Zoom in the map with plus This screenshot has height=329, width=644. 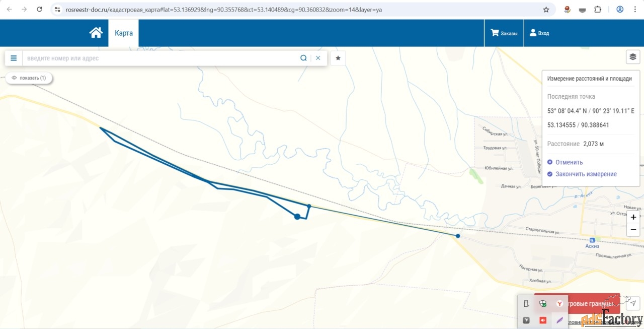pos(633,217)
